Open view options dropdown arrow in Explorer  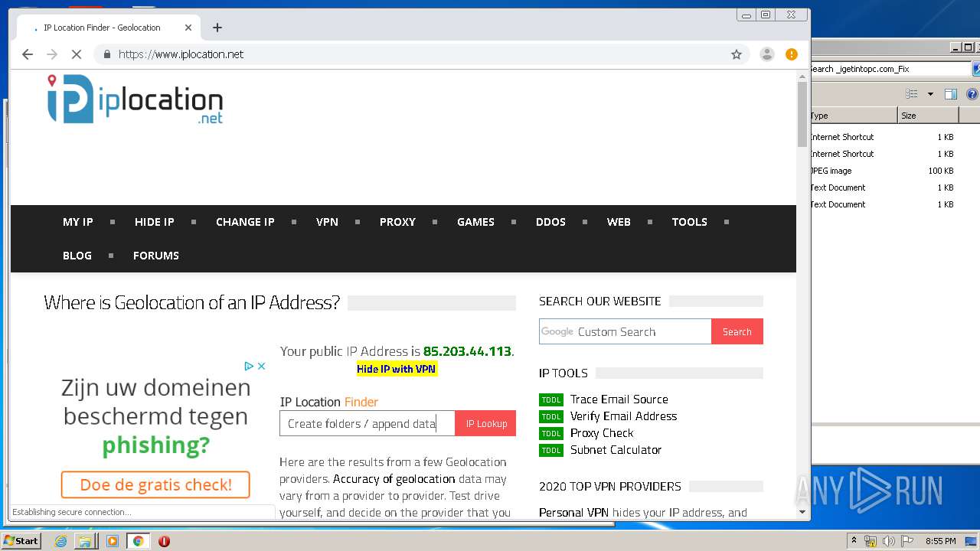930,94
